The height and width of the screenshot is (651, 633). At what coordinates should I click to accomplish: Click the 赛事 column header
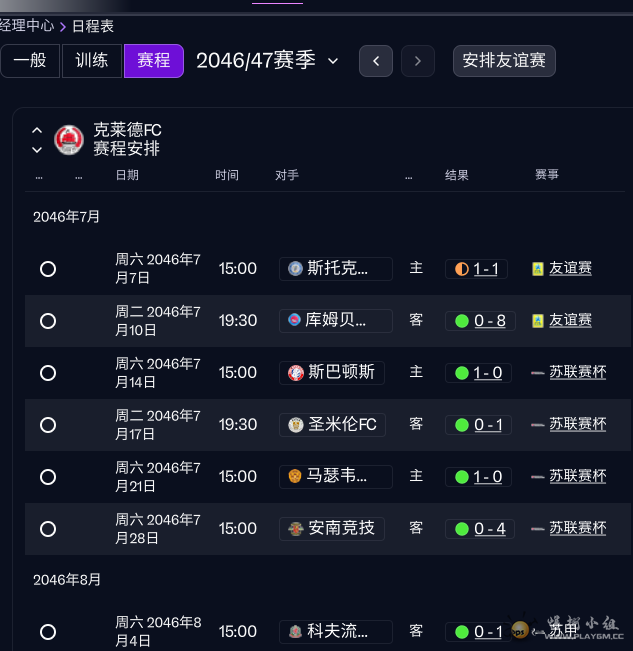tap(547, 174)
